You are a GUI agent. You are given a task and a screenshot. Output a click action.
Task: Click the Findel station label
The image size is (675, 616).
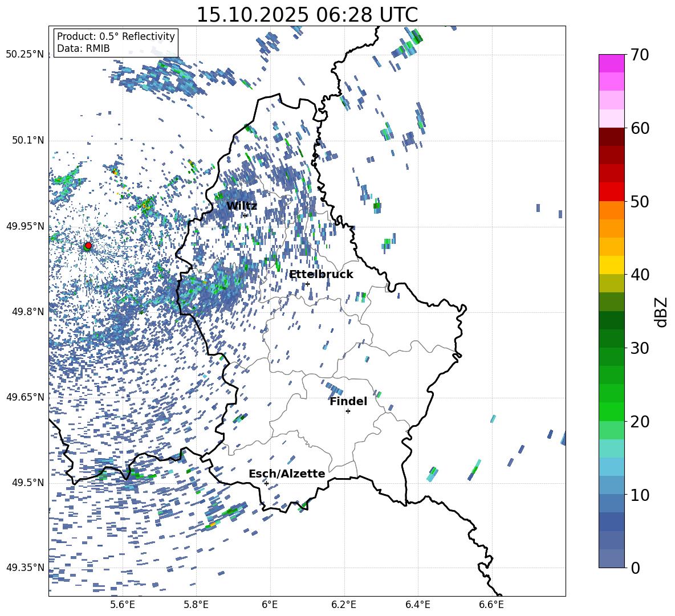click(348, 401)
